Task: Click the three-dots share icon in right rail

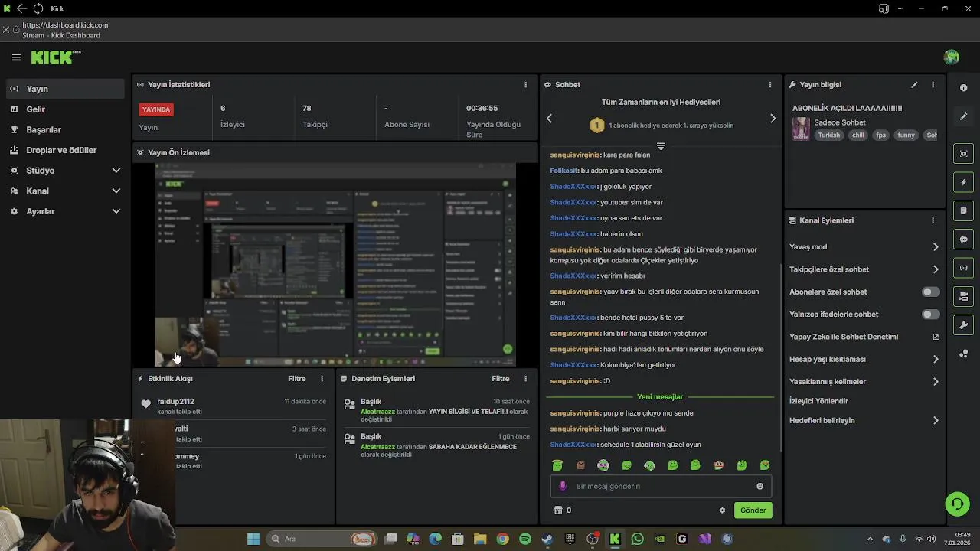Action: click(963, 354)
